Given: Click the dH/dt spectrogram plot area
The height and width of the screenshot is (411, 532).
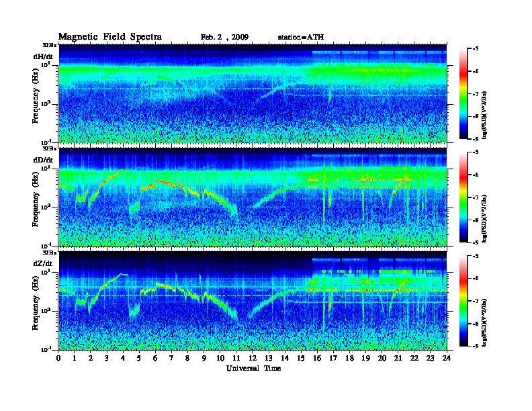Looking at the screenshot, I should pyautogui.click(x=253, y=93).
